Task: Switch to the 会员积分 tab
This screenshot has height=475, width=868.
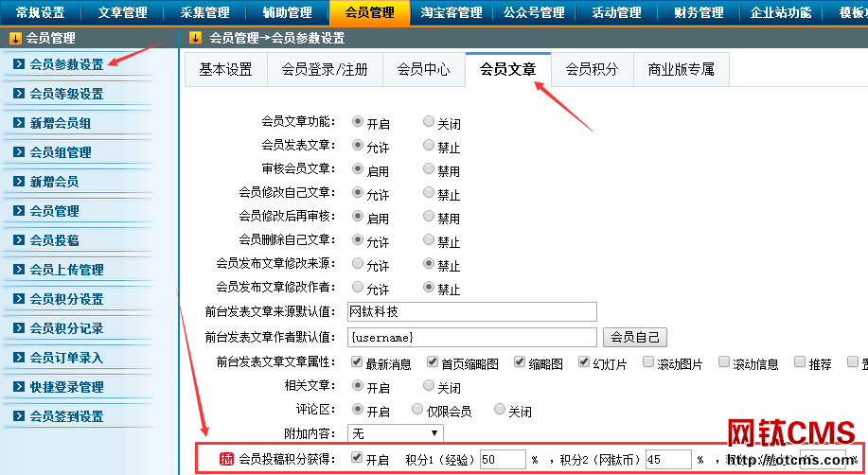Action: pyautogui.click(x=592, y=70)
